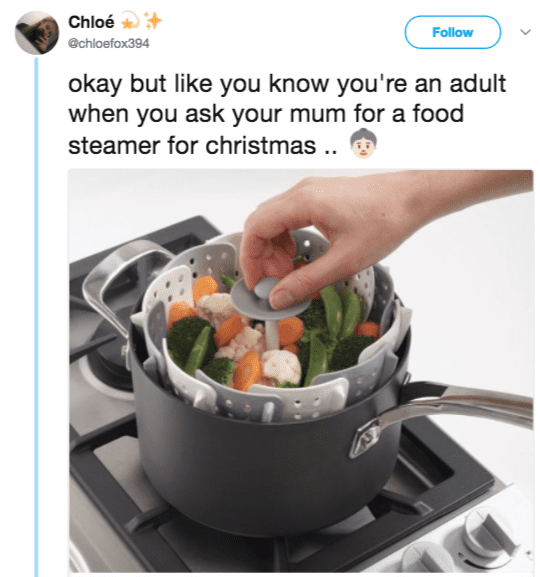
Task: Click the shooting star emoji beside Chloé
Action: [x=130, y=21]
